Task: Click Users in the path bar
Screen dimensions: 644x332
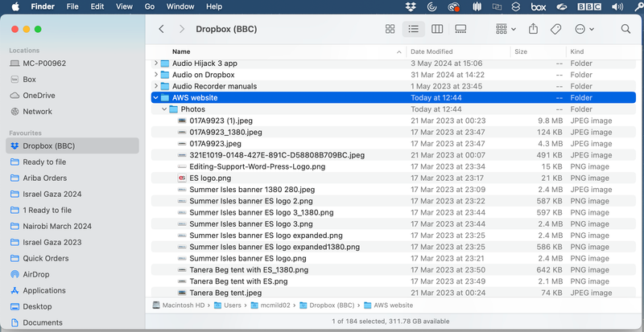Action: 228,305
